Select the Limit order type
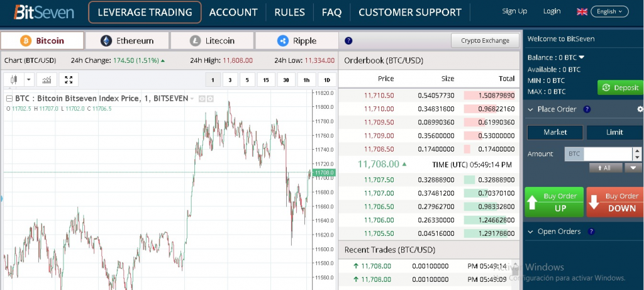644x290 pixels. tap(615, 132)
